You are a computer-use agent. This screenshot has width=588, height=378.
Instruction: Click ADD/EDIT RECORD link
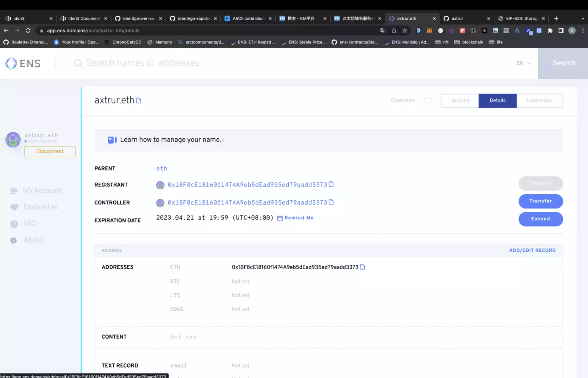[x=532, y=250]
